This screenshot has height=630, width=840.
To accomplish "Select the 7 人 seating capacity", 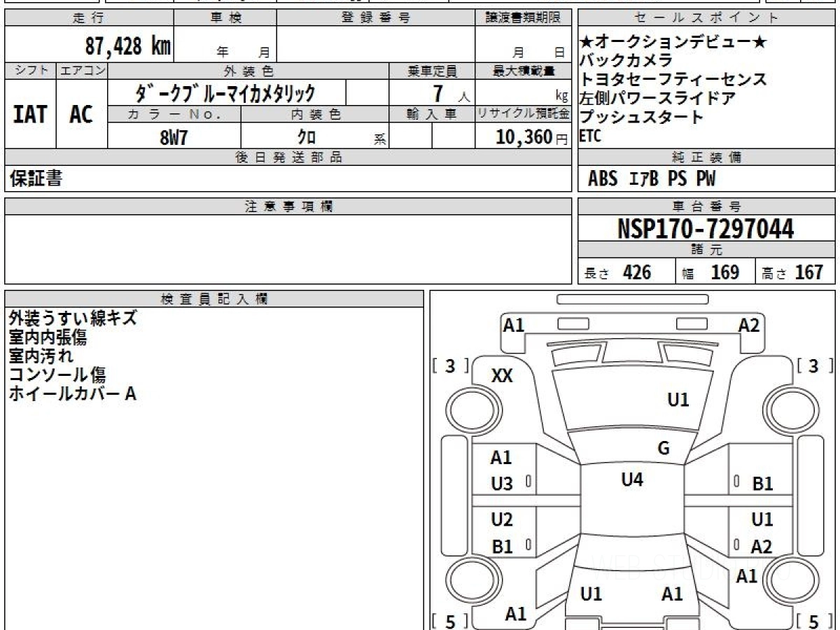I will pyautogui.click(x=451, y=92).
